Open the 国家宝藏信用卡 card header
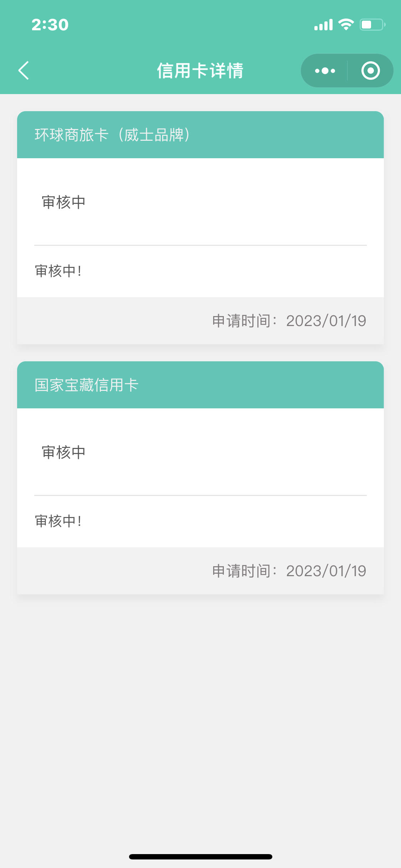The height and width of the screenshot is (868, 401). (200, 385)
